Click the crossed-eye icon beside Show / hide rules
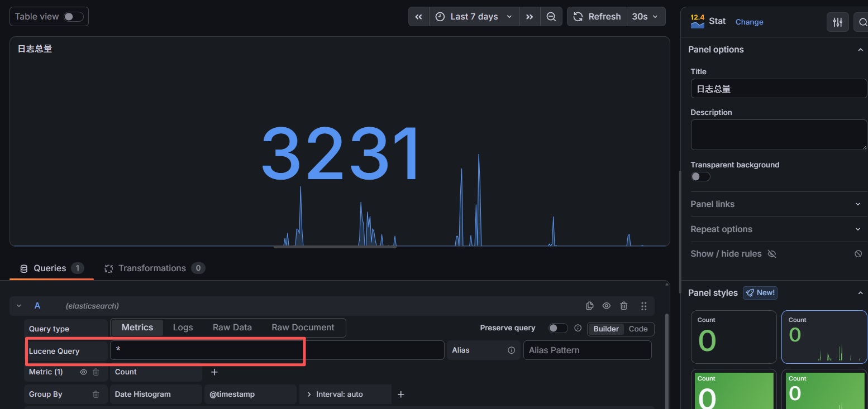 (x=772, y=254)
